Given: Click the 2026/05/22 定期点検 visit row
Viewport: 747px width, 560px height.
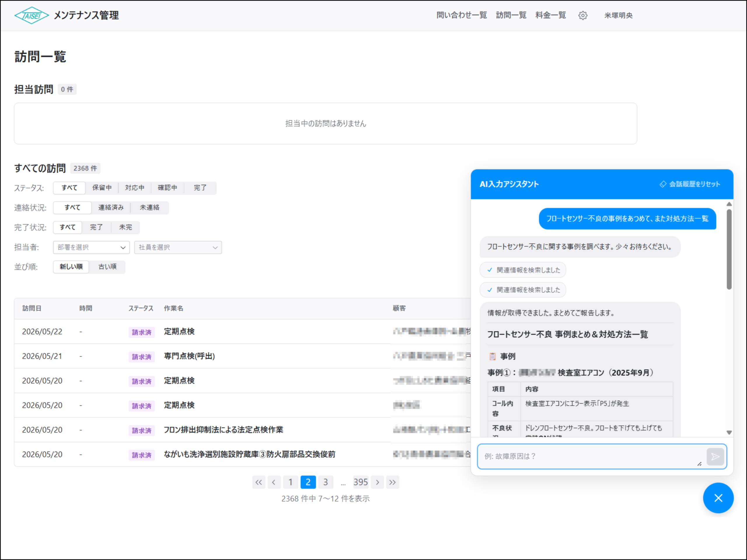Looking at the screenshot, I should 242,331.
